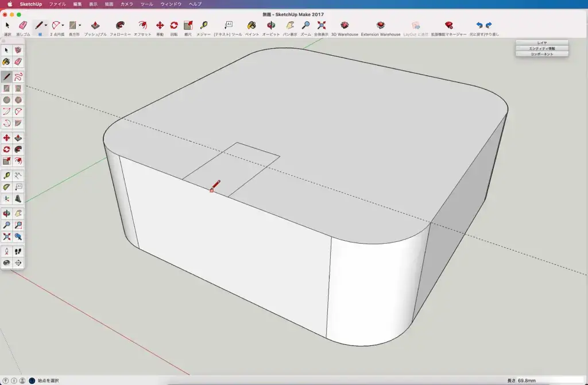The height and width of the screenshot is (385, 588).
Task: Select the Circle tool in left palette
Action: pos(7,100)
